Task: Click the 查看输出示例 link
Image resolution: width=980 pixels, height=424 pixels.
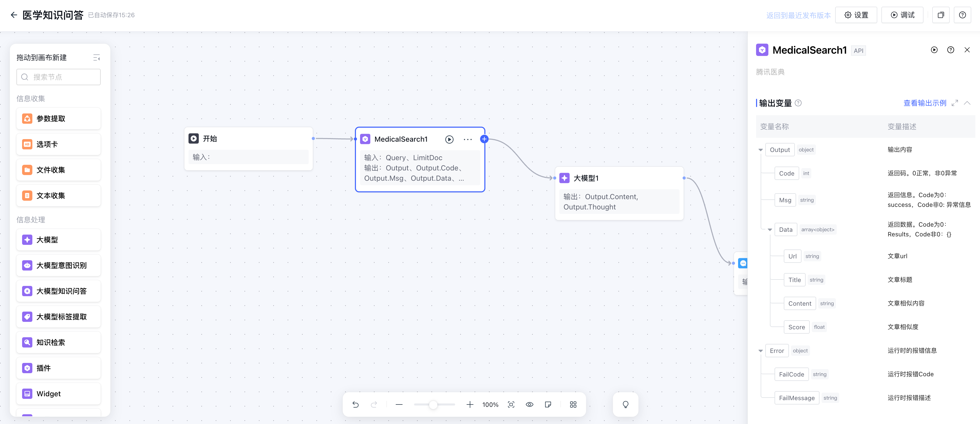Action: click(x=925, y=103)
